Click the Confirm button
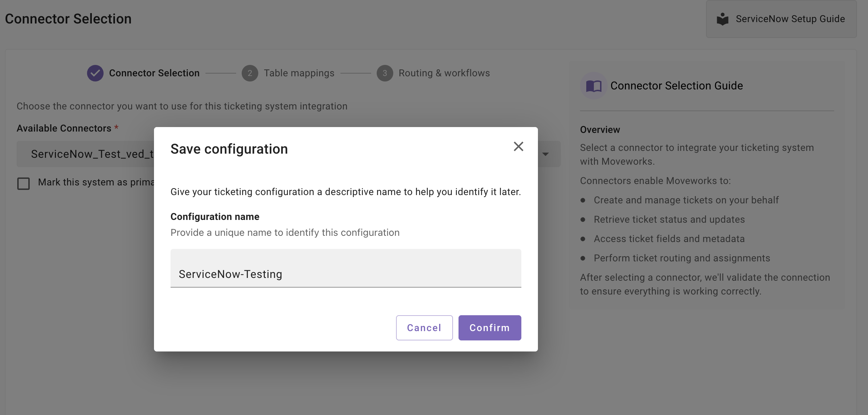The image size is (868, 415). click(489, 328)
